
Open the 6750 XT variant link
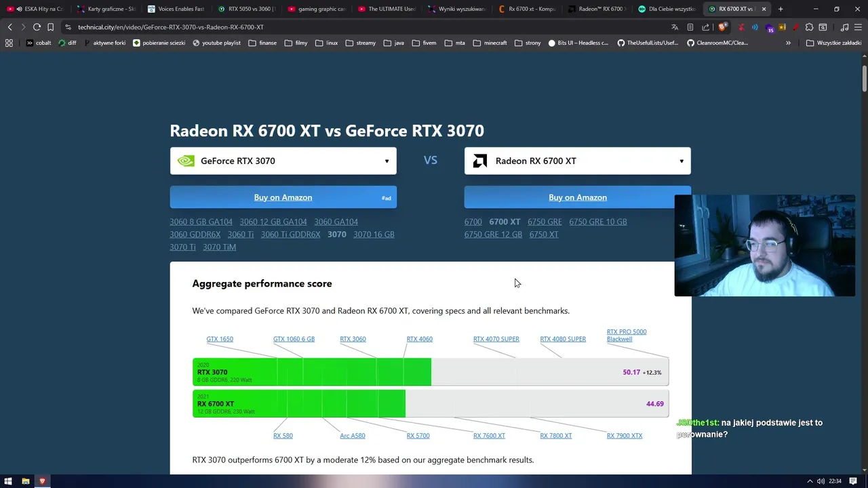(544, 235)
